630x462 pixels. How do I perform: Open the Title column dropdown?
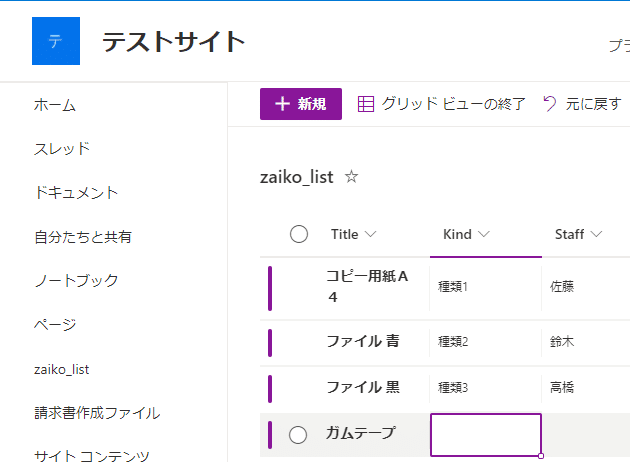coord(370,234)
